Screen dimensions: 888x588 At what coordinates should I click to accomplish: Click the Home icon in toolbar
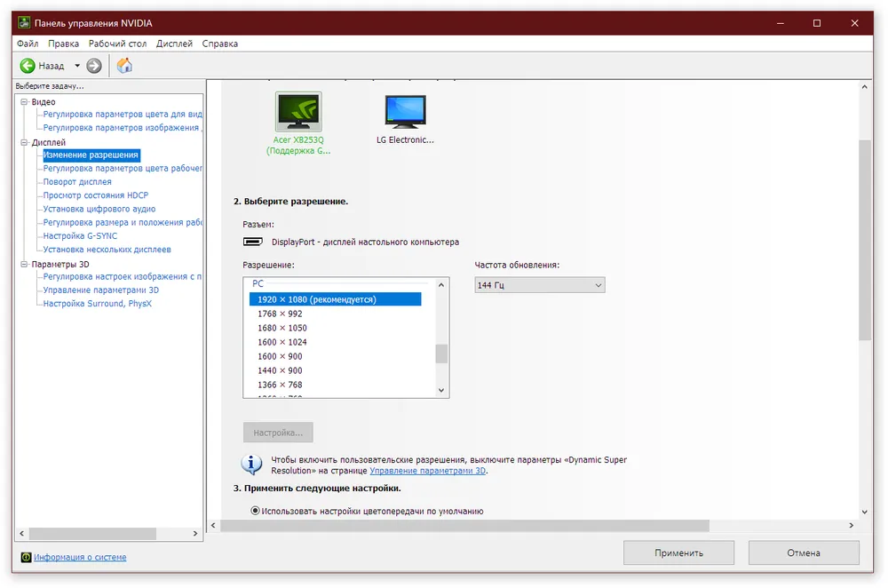tap(124, 66)
